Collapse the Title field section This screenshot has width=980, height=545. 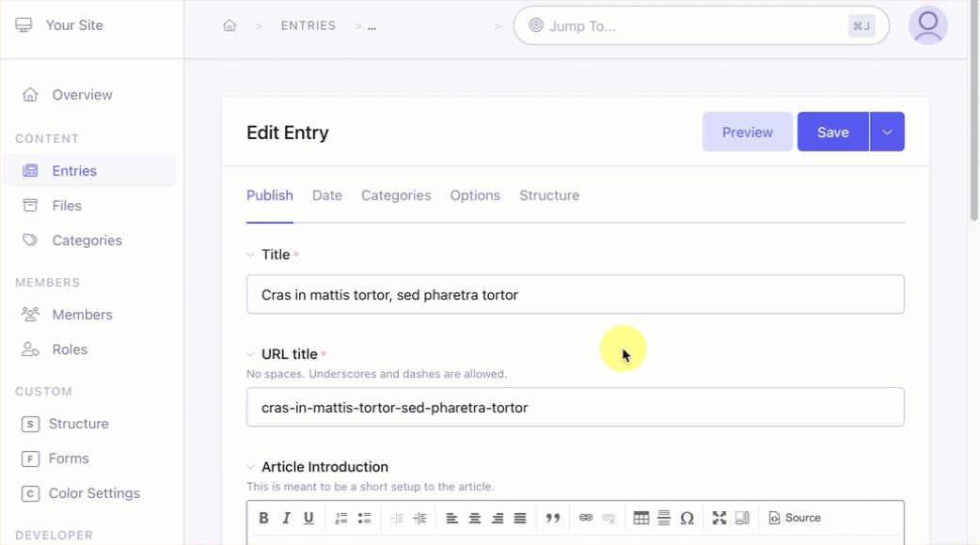tap(250, 255)
